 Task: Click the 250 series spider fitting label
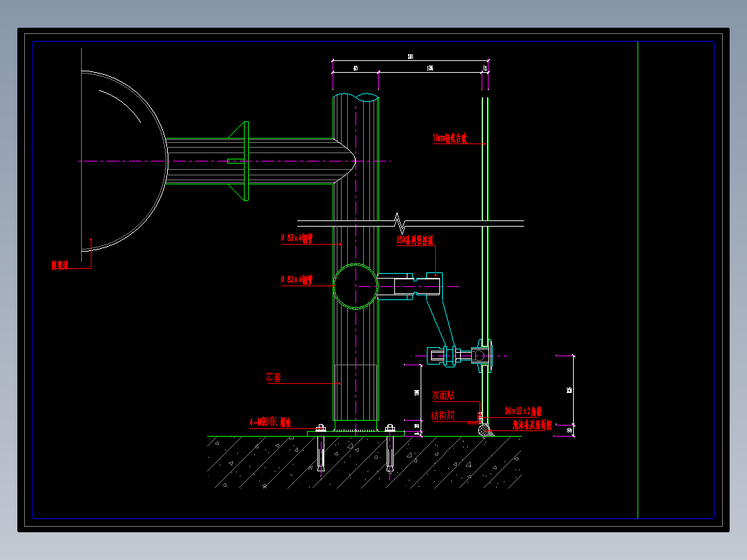click(x=415, y=240)
